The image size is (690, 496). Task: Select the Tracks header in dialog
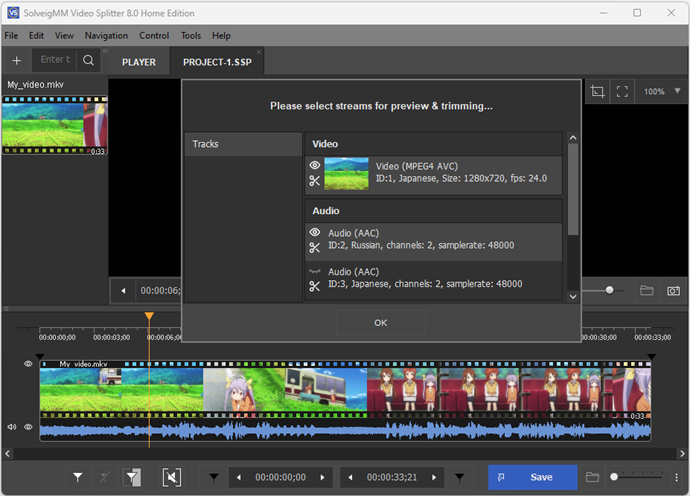243,144
